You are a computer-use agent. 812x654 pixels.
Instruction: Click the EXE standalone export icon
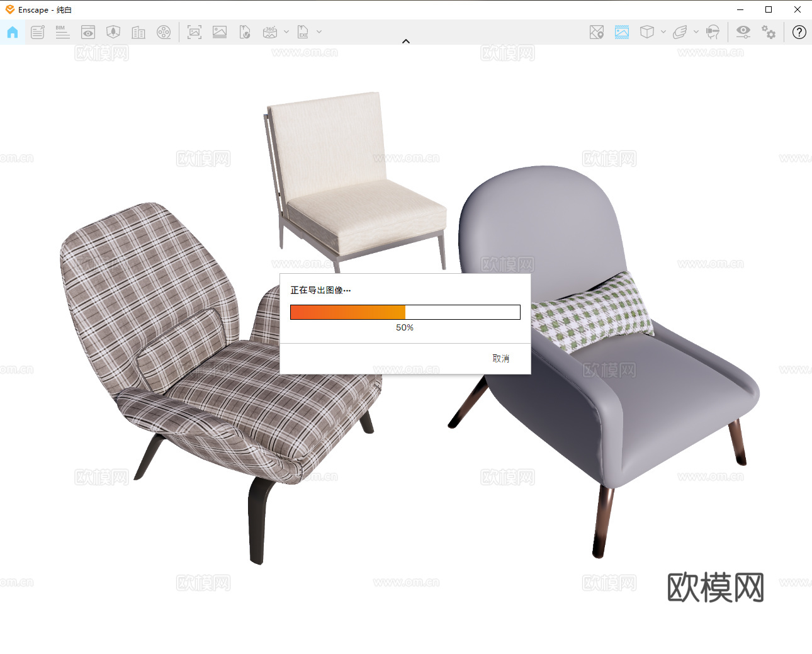pos(303,32)
